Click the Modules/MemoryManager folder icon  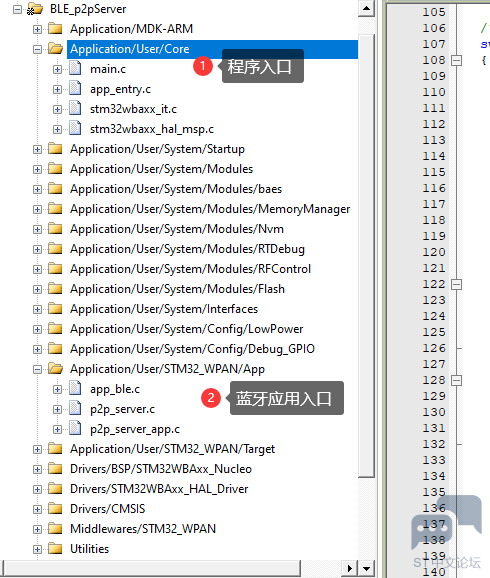[x=55, y=208]
